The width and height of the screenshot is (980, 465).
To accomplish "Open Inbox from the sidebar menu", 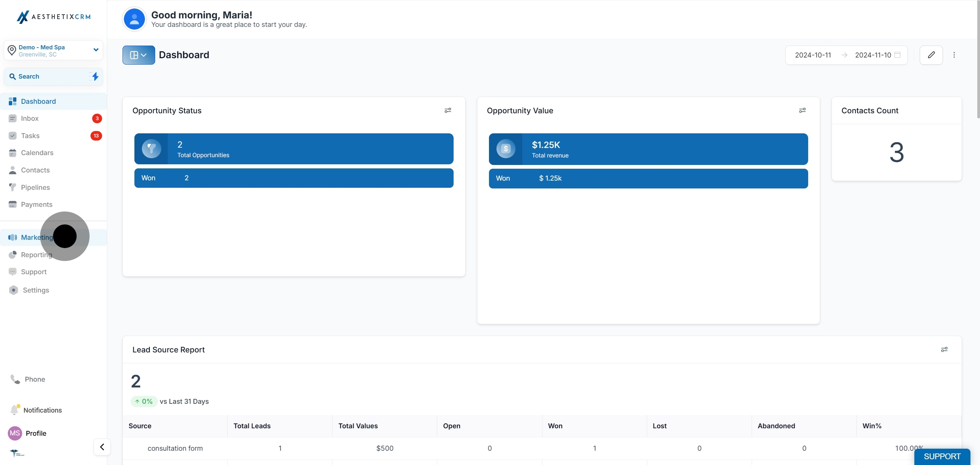I will (30, 118).
